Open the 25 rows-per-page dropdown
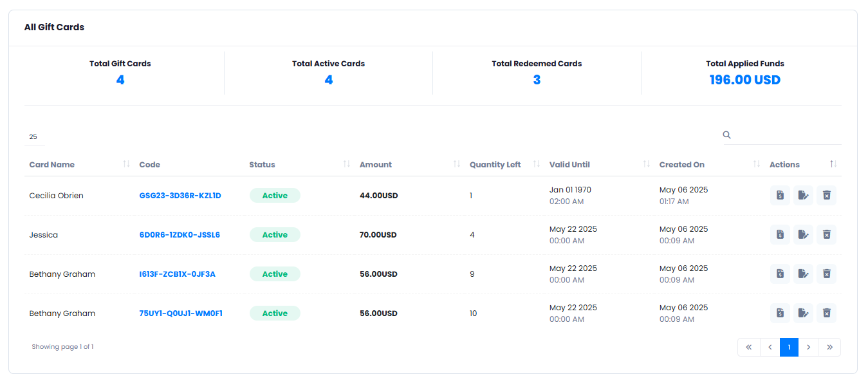 point(35,136)
